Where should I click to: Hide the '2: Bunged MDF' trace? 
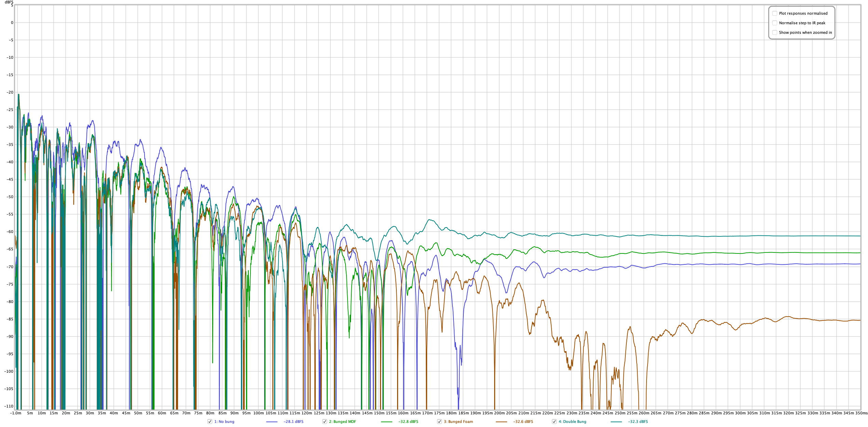coord(325,422)
